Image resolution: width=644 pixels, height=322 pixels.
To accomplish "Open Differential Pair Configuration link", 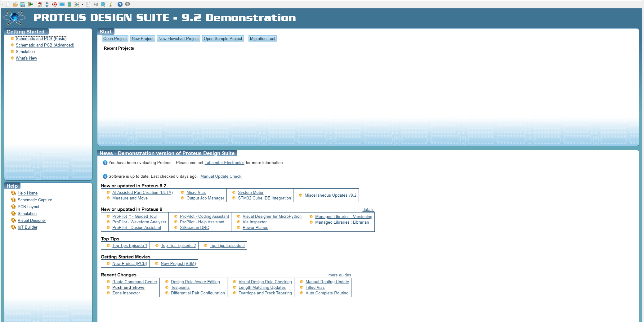I will tap(198, 293).
